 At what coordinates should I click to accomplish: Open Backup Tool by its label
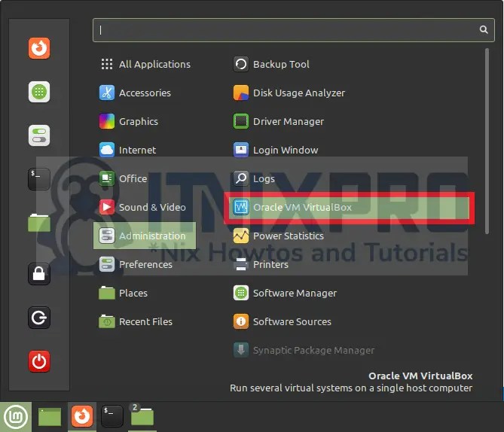point(281,64)
